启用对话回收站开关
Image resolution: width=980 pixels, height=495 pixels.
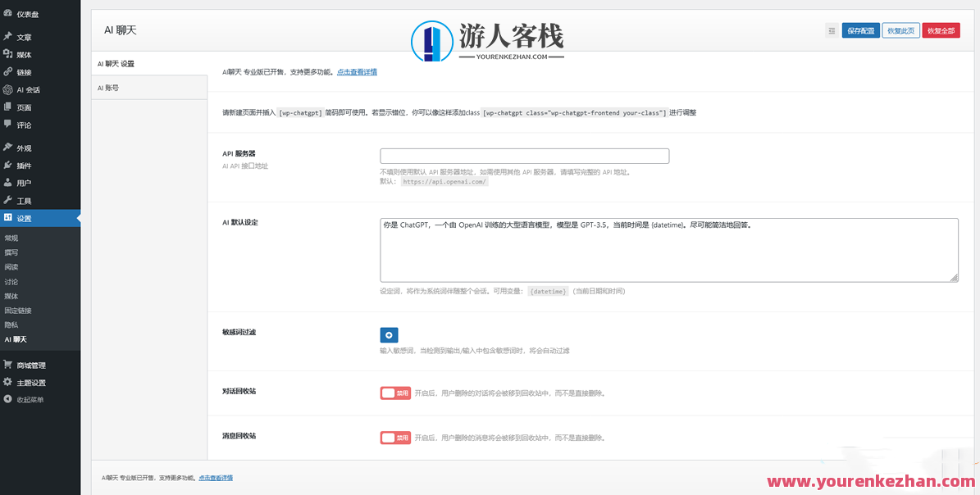click(x=395, y=393)
